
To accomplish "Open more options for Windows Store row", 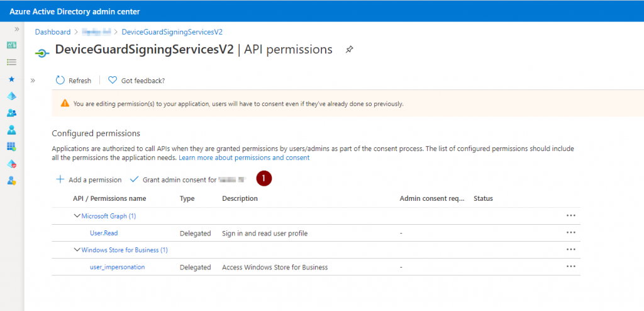I will coord(571,249).
